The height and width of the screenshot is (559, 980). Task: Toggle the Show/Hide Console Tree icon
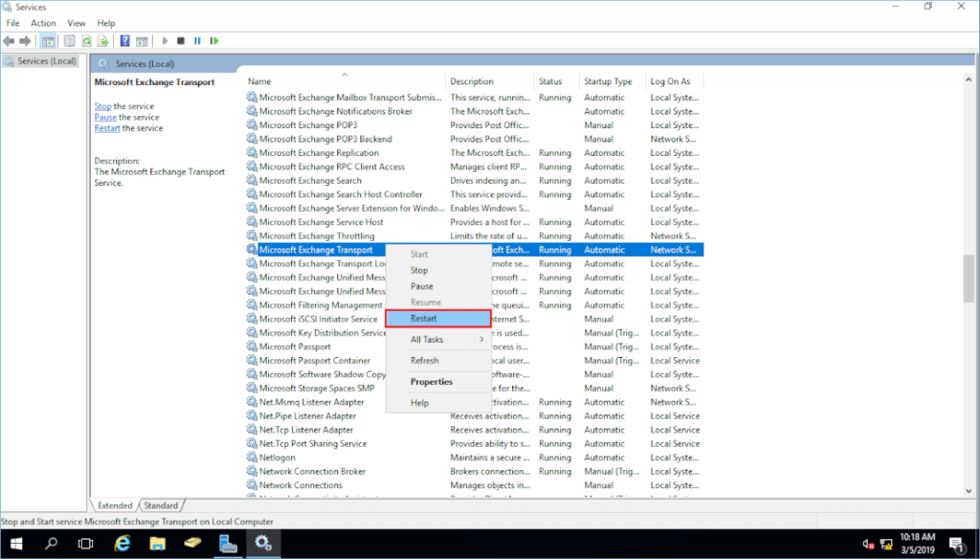coord(47,40)
